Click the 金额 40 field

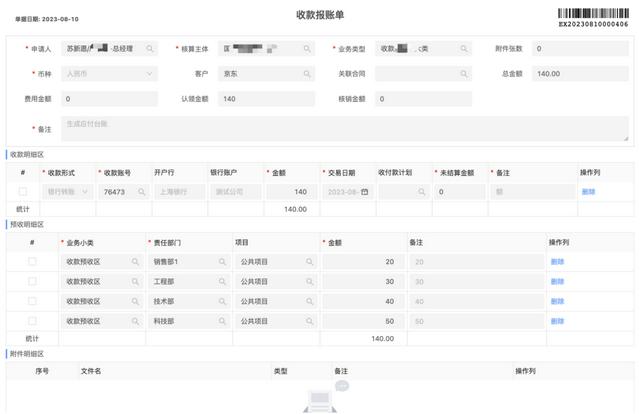point(363,301)
